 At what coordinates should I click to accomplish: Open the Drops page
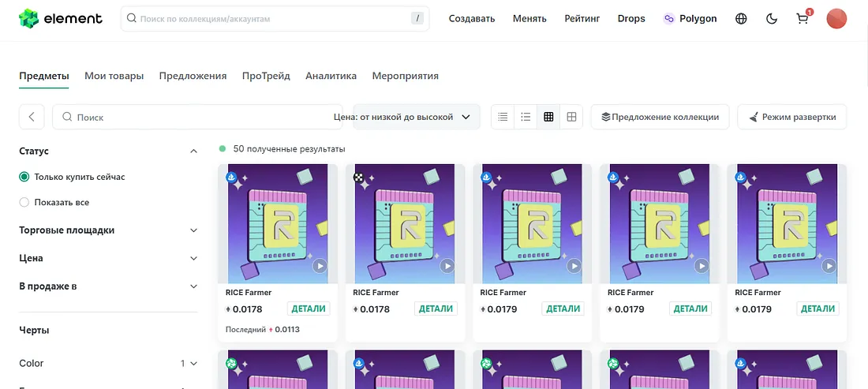(631, 19)
